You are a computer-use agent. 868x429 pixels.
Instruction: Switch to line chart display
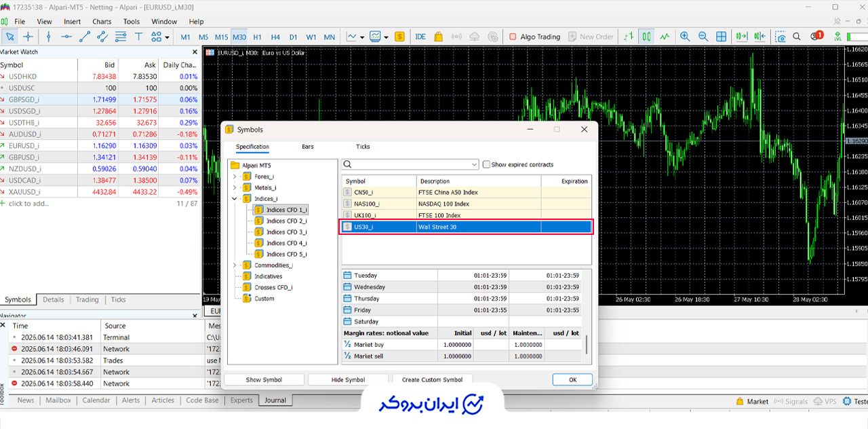[x=665, y=37]
